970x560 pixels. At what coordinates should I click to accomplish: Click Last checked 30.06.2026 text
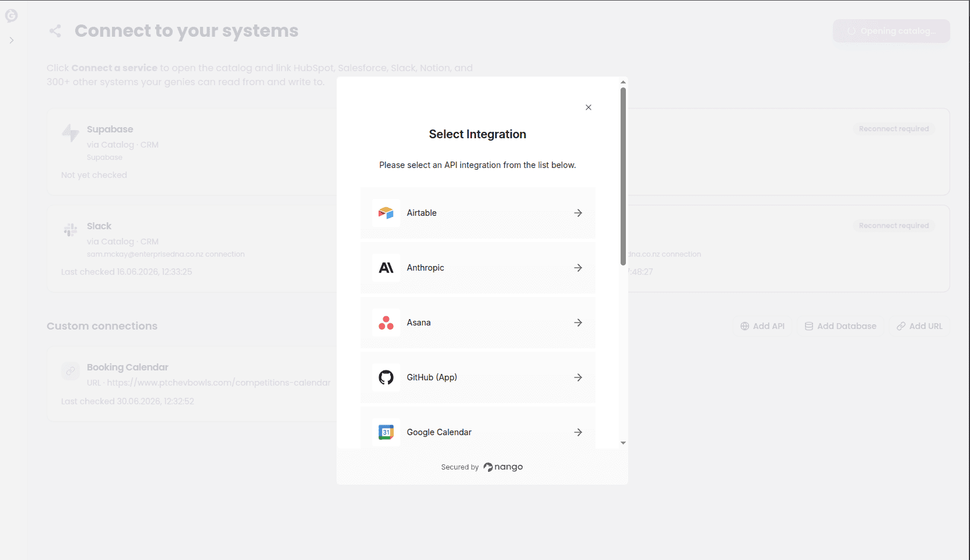click(x=128, y=401)
